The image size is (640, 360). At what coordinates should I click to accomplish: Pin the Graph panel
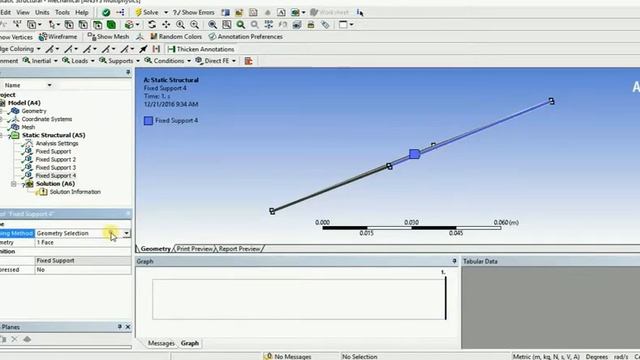click(454, 261)
